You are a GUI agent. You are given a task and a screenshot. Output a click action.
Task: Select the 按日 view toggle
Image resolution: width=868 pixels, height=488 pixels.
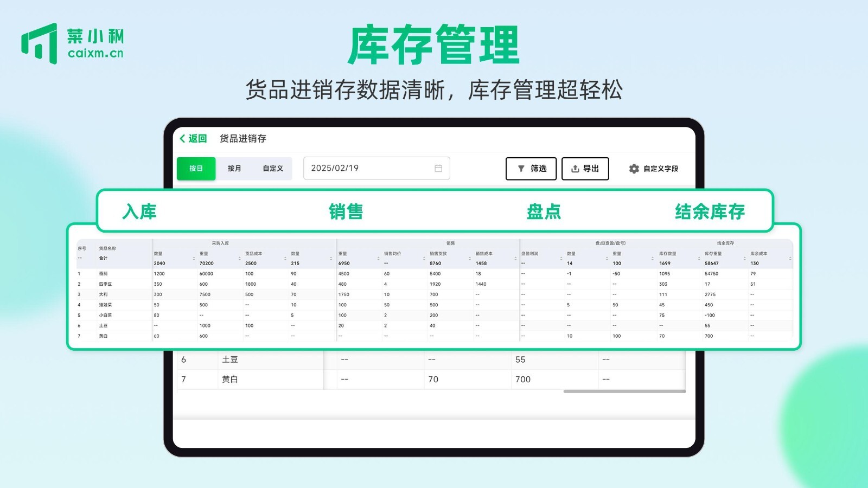click(196, 169)
